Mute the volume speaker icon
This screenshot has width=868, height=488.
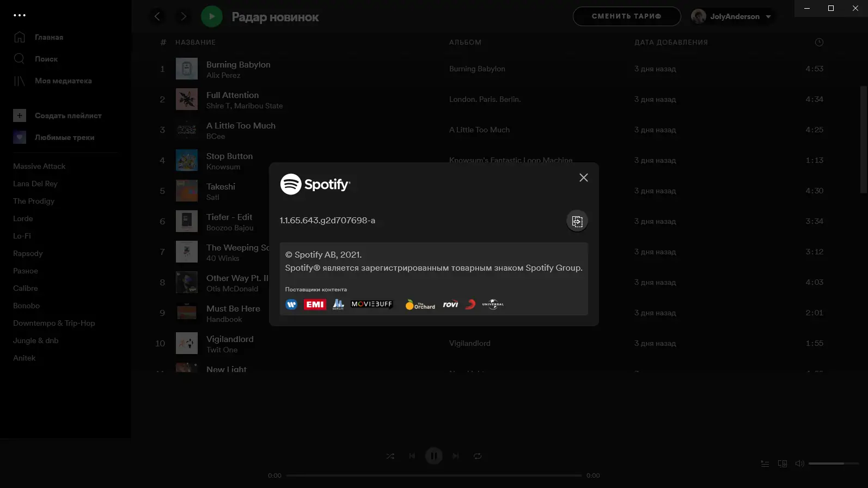[x=799, y=463]
